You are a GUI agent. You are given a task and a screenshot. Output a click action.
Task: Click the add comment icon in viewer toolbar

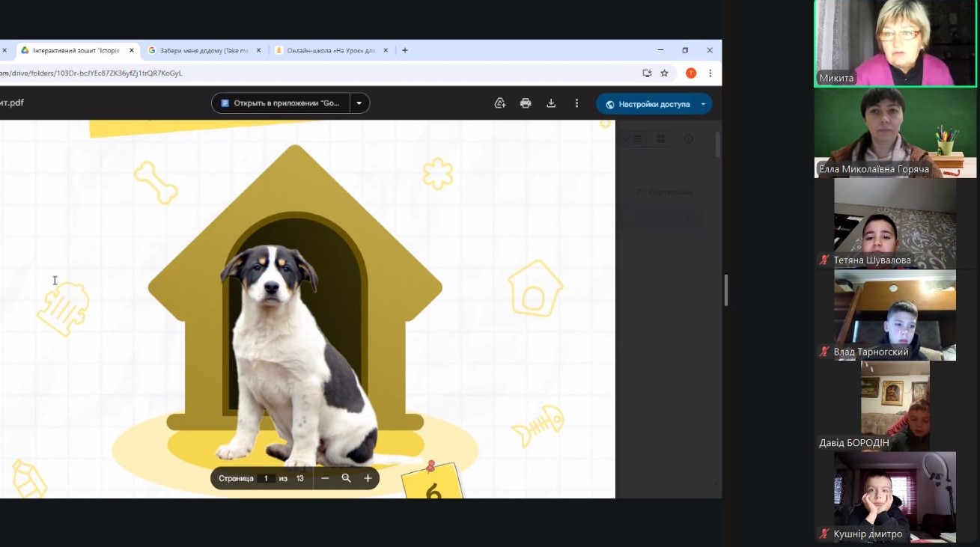[500, 103]
